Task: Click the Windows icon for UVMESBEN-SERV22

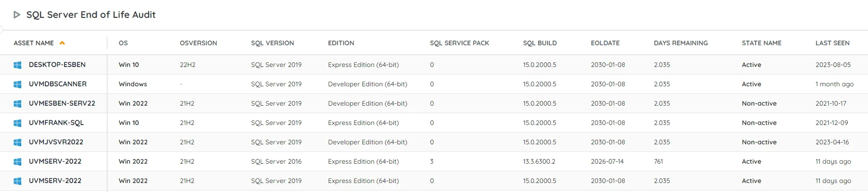Action: 17,104
